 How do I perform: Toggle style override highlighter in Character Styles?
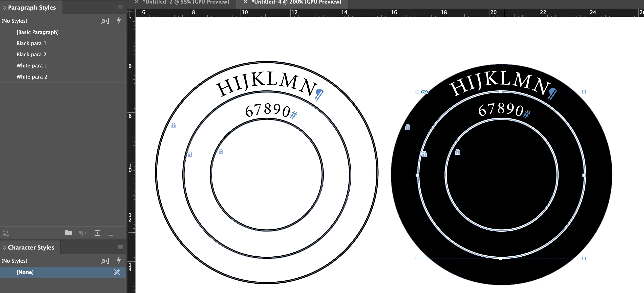point(104,261)
